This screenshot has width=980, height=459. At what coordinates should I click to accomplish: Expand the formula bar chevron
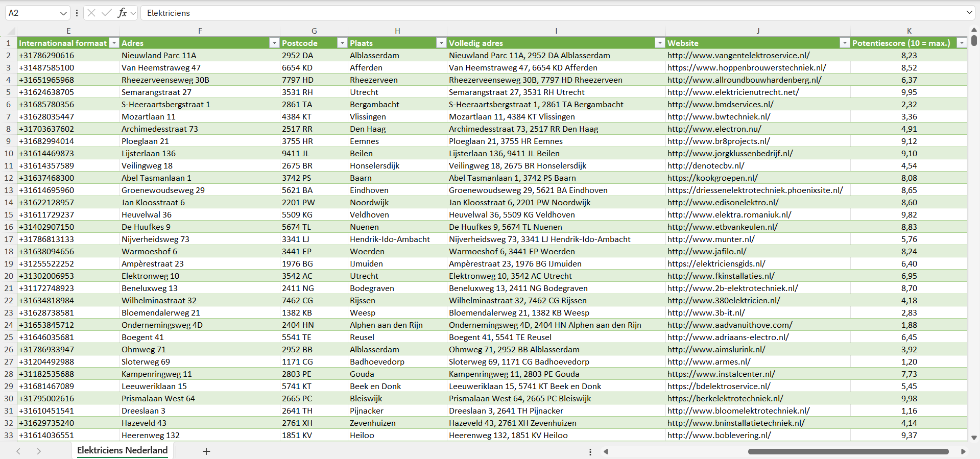tap(969, 13)
